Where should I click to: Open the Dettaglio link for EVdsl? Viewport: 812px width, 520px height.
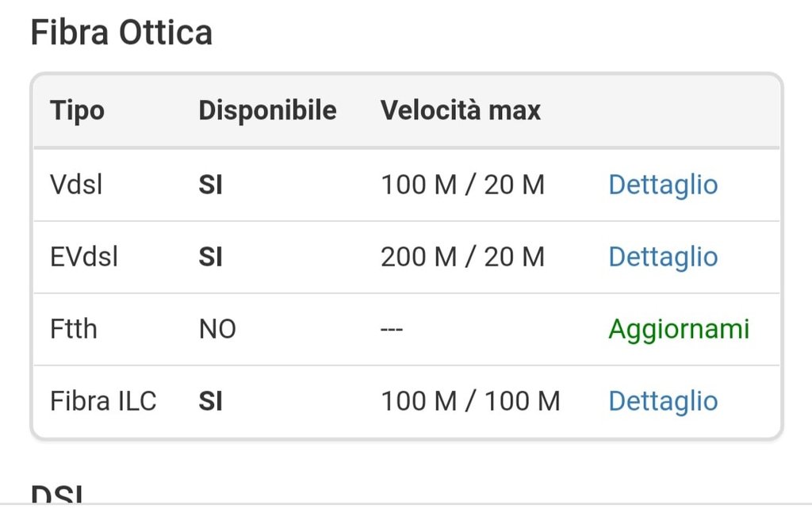click(x=663, y=257)
